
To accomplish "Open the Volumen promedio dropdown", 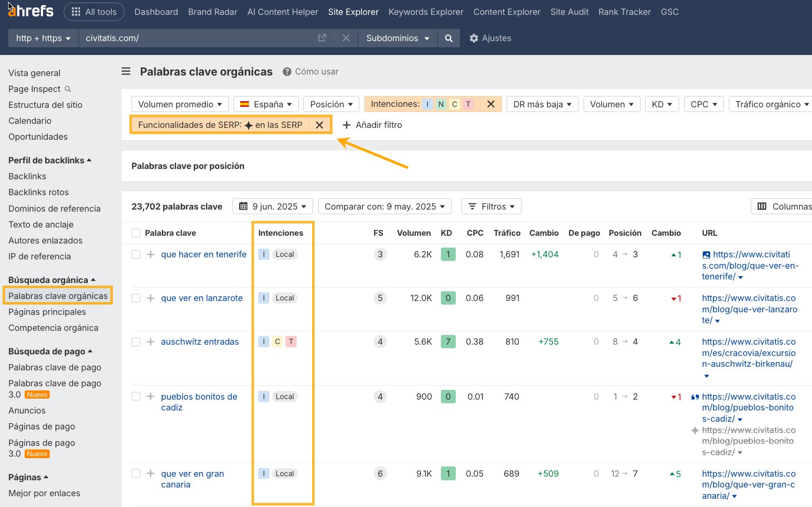I will tap(180, 104).
